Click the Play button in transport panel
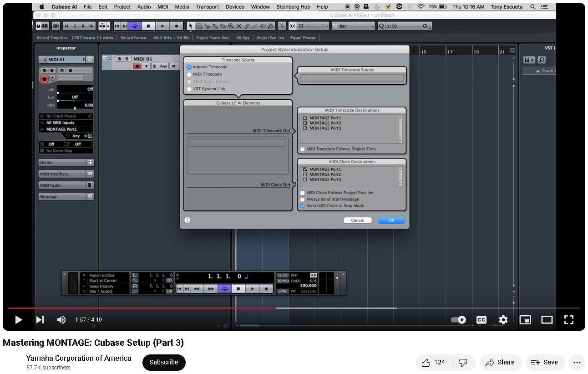 [252, 289]
